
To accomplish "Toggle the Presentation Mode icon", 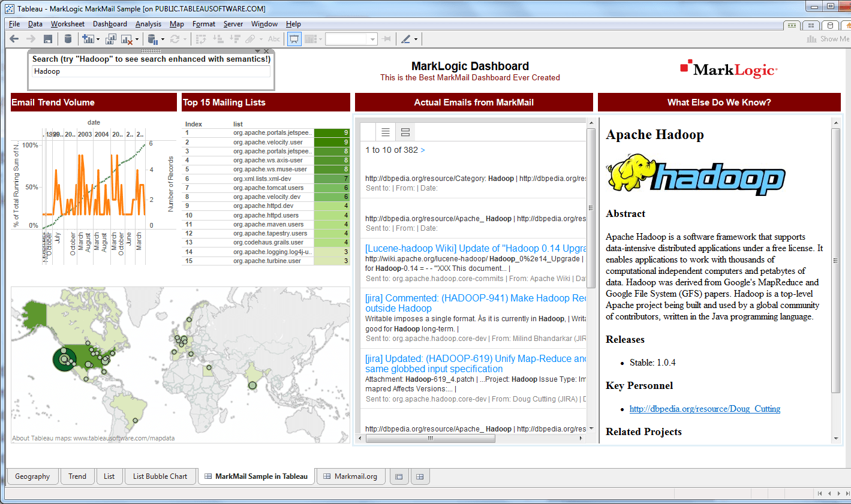I will (x=294, y=39).
